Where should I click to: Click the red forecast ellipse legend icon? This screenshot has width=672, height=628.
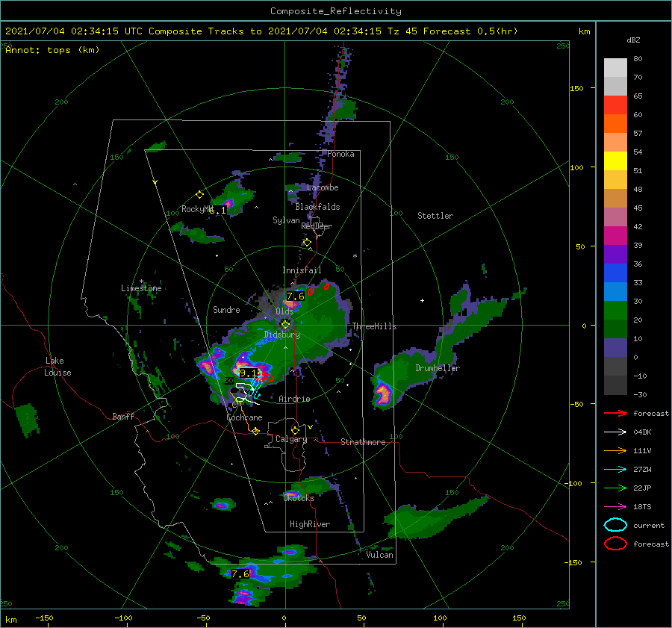click(615, 544)
